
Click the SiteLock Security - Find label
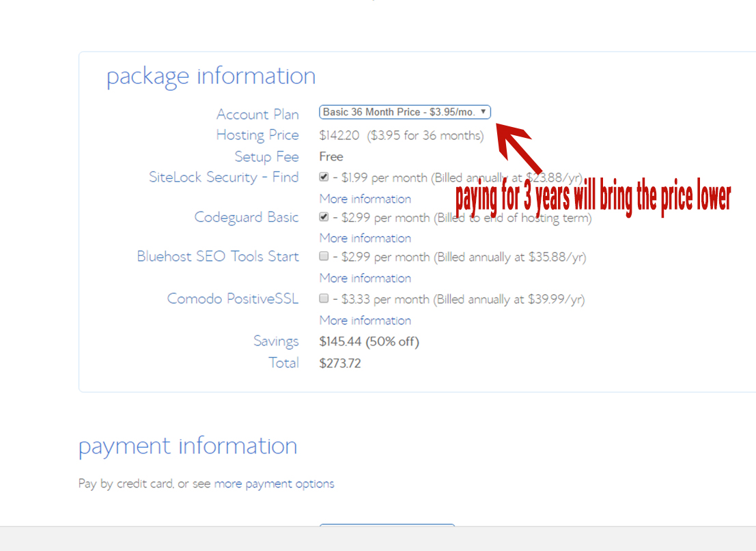point(224,178)
